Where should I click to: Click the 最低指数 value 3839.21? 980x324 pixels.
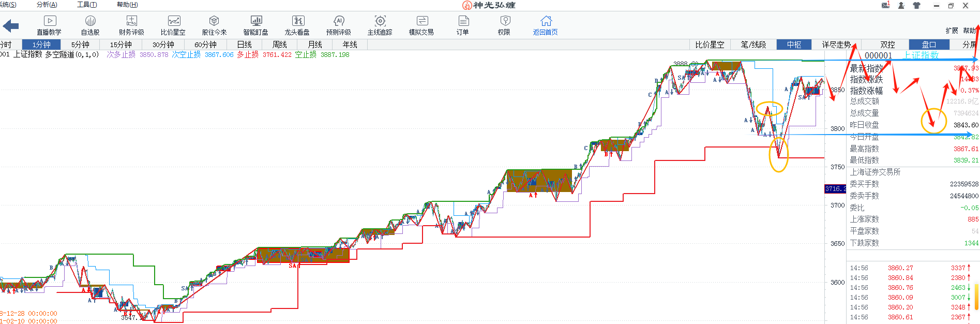[x=966, y=160]
